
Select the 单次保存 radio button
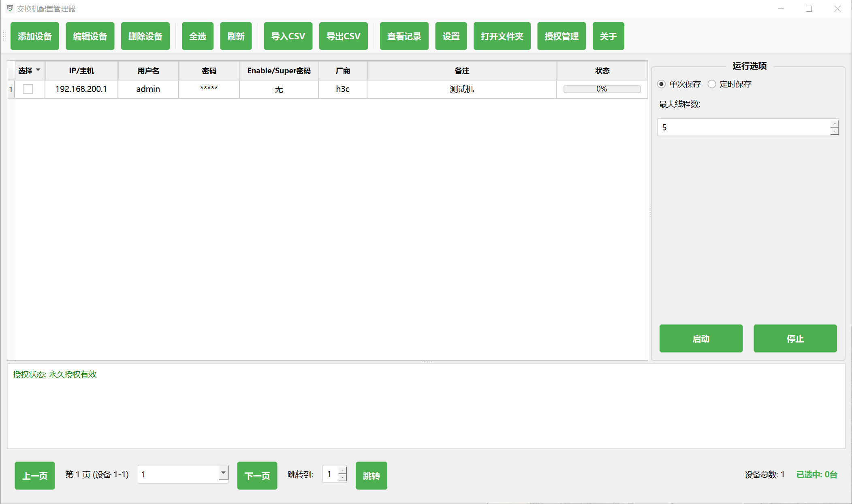click(x=662, y=84)
